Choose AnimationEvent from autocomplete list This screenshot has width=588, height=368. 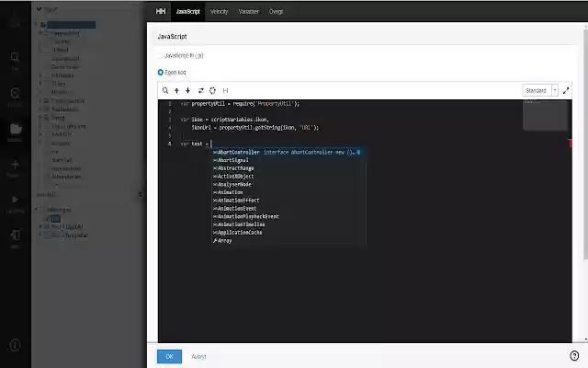288,209
